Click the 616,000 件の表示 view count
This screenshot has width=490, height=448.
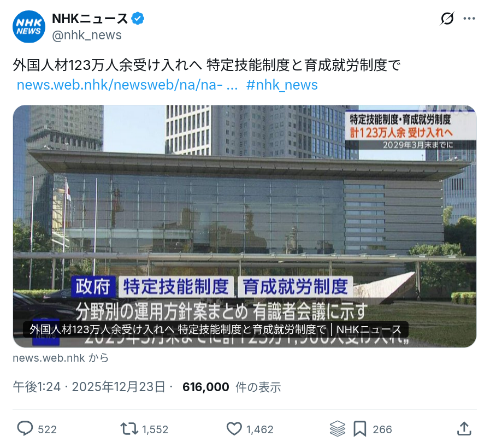click(x=232, y=387)
